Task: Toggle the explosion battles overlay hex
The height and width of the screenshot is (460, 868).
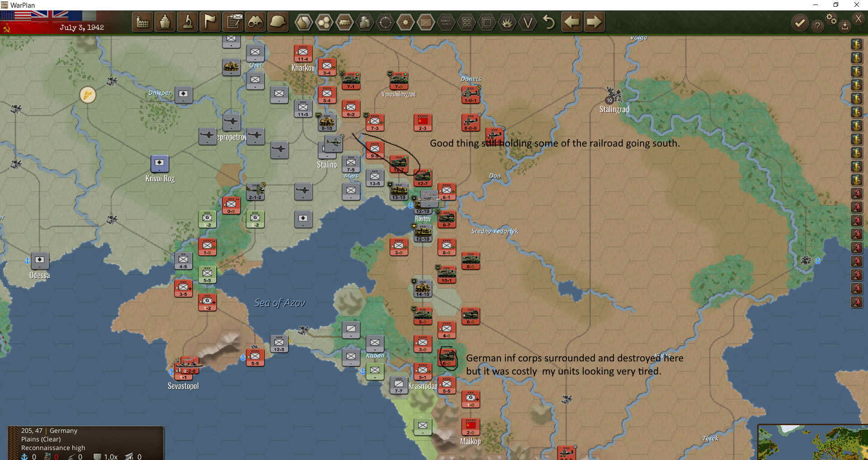Action: coord(507,22)
